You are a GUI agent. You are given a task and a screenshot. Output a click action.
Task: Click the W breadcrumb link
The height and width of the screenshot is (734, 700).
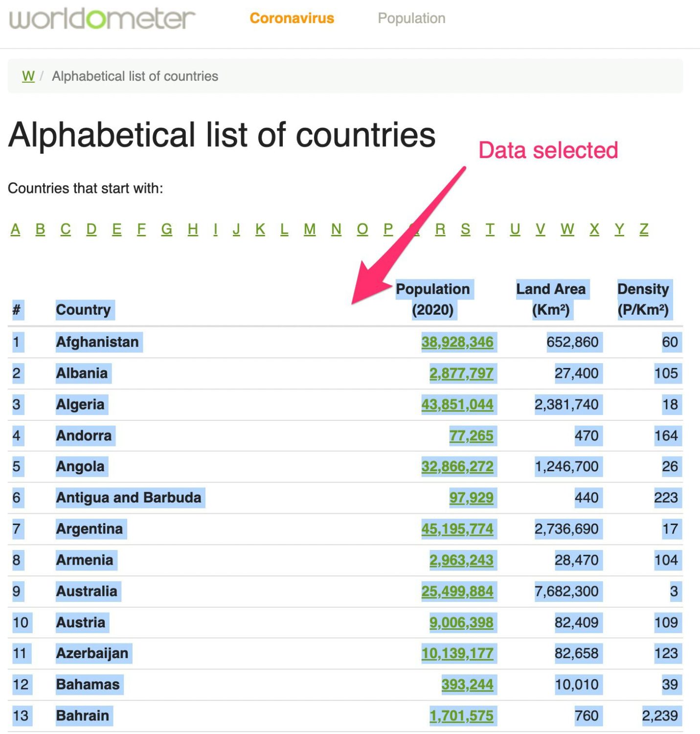click(28, 76)
